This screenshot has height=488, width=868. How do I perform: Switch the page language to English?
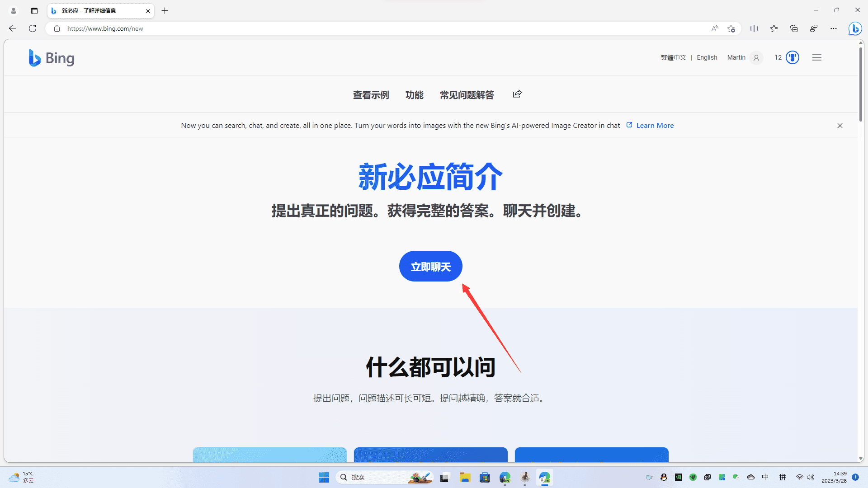coord(707,57)
